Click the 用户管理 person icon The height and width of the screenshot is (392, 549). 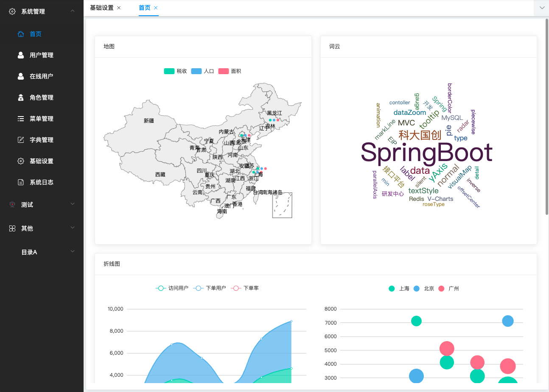[21, 55]
